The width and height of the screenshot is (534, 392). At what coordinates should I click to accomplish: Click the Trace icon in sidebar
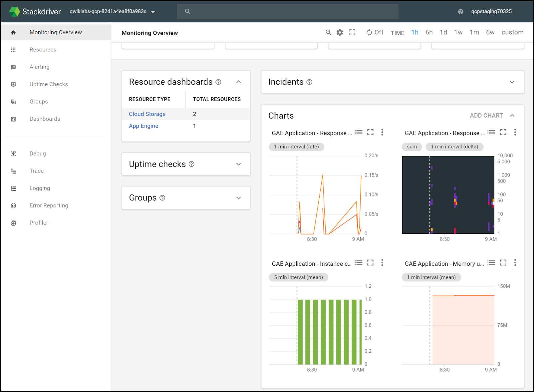click(13, 171)
